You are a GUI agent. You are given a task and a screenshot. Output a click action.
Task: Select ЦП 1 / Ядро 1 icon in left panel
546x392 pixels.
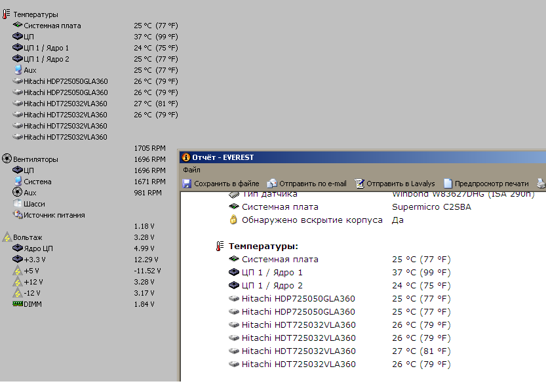[x=18, y=47]
